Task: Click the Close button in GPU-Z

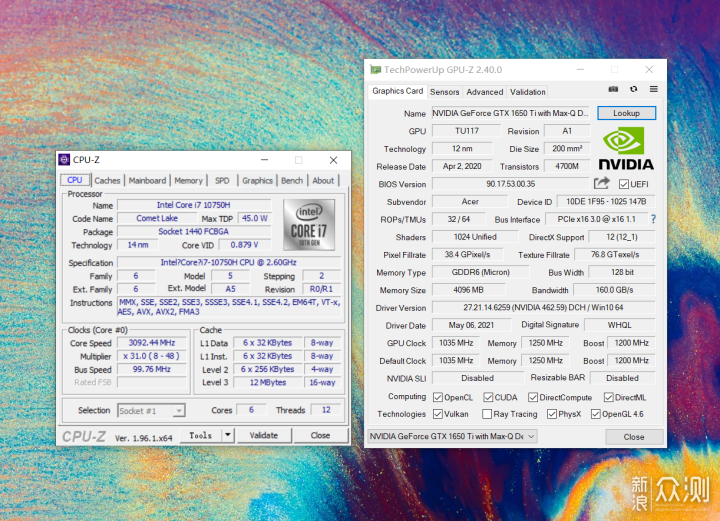Action: click(x=634, y=437)
